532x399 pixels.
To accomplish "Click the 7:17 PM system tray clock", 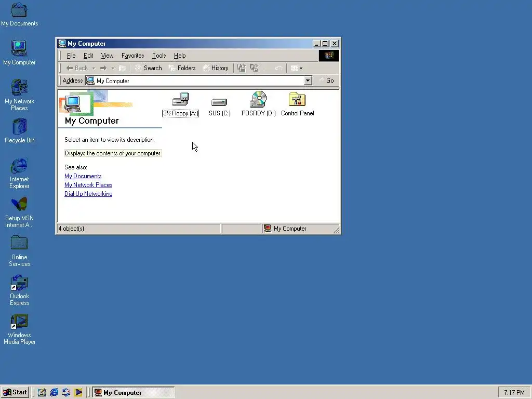I will [514, 393].
